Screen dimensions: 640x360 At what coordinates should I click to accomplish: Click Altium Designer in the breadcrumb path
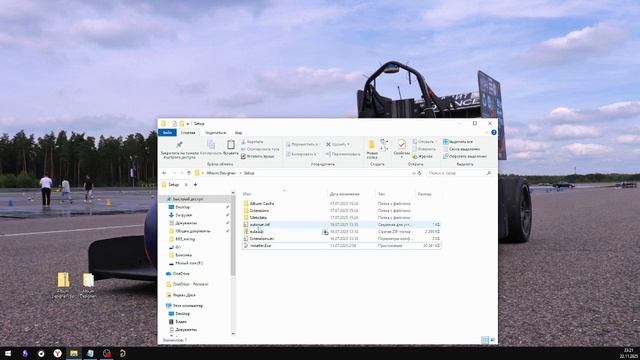(x=221, y=173)
